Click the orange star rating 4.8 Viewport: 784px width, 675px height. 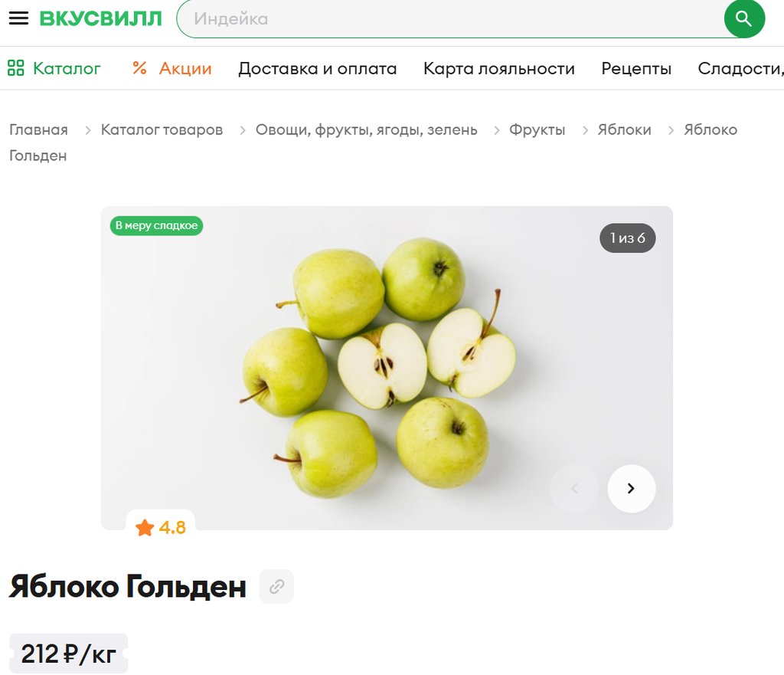click(161, 527)
